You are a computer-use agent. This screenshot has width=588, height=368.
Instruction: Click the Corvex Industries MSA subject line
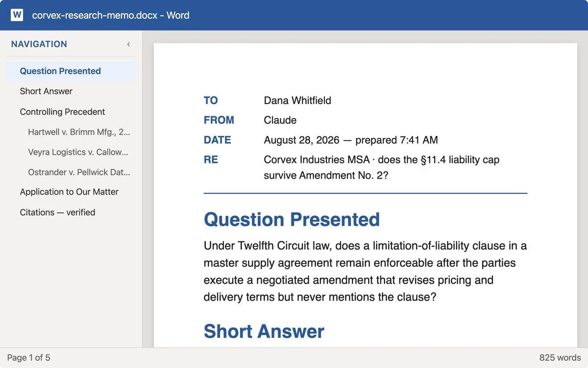click(x=382, y=167)
